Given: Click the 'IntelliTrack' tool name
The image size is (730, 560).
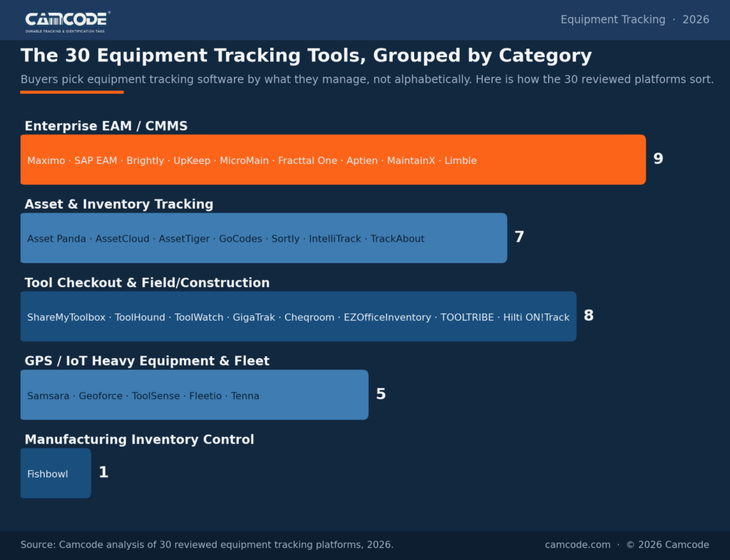Looking at the screenshot, I should tap(335, 239).
